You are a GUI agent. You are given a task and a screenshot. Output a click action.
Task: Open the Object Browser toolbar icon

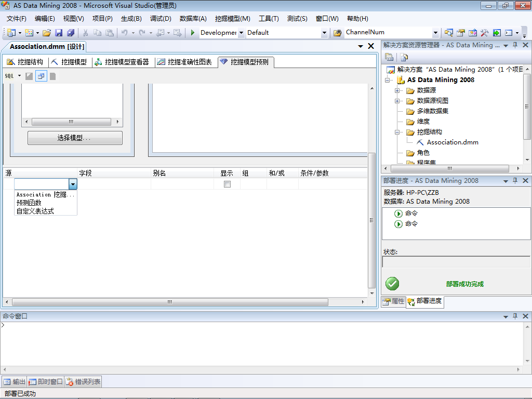(x=473, y=33)
